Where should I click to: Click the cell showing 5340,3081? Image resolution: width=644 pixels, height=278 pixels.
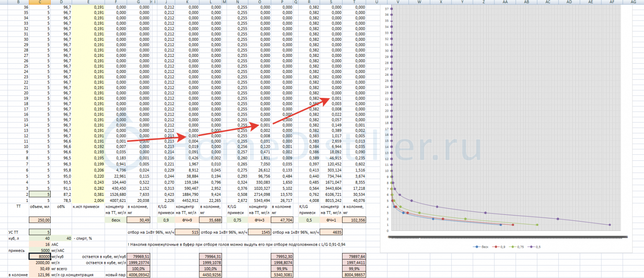[x=282, y=275]
